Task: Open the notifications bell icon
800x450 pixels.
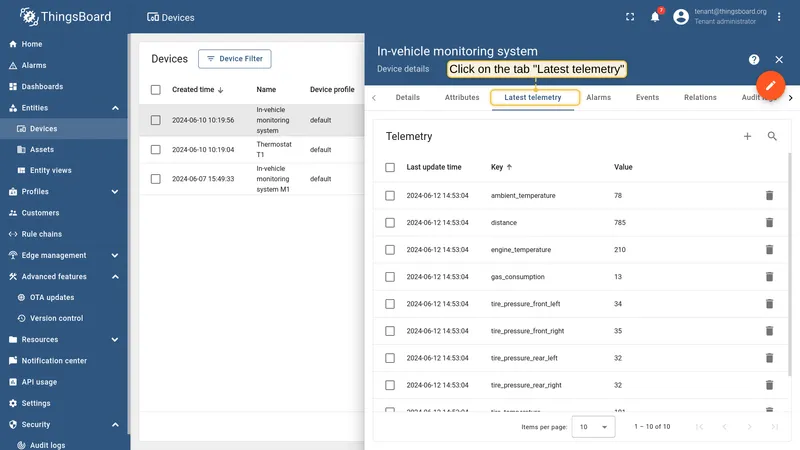Action: pos(655,17)
